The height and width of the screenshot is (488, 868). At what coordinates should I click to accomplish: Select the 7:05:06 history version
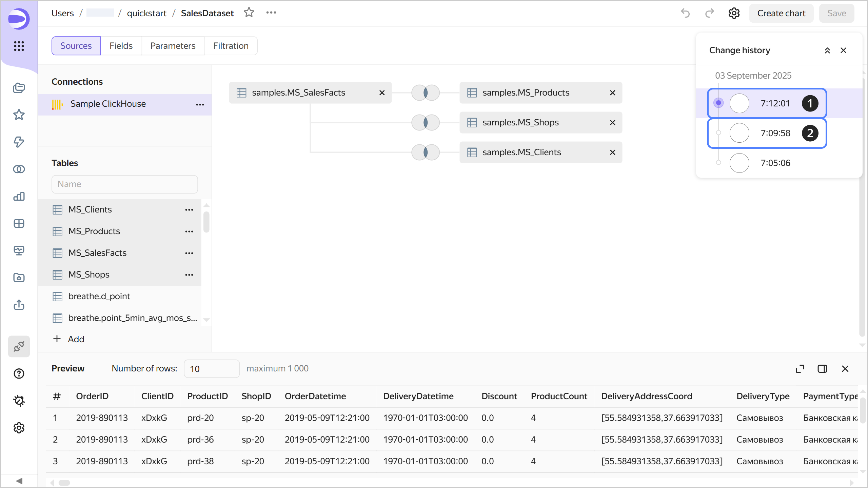coord(775,163)
